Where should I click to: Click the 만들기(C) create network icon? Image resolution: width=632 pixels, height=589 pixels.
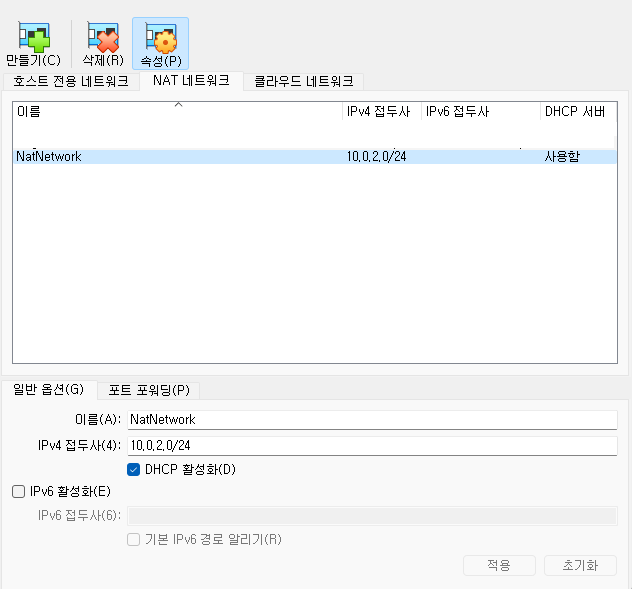[x=33, y=44]
